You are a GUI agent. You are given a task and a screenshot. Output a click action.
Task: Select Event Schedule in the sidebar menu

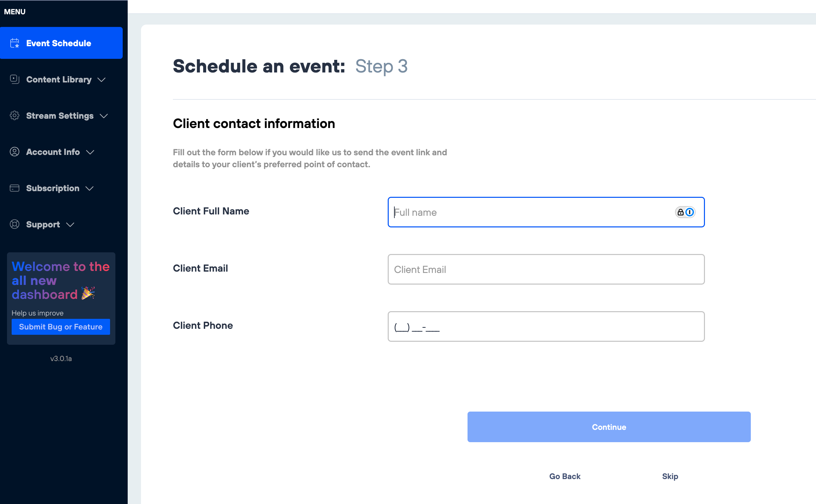click(x=59, y=43)
